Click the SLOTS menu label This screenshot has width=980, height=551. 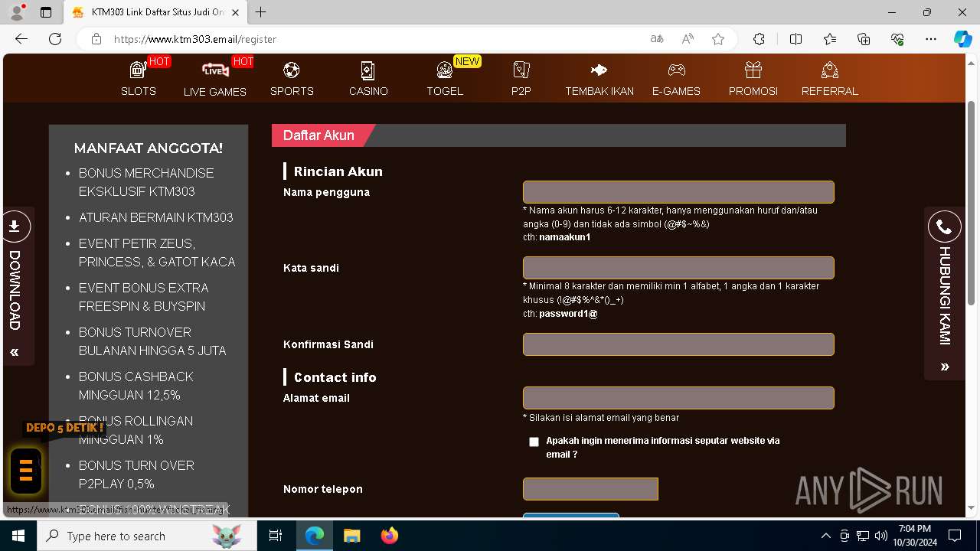point(139,91)
